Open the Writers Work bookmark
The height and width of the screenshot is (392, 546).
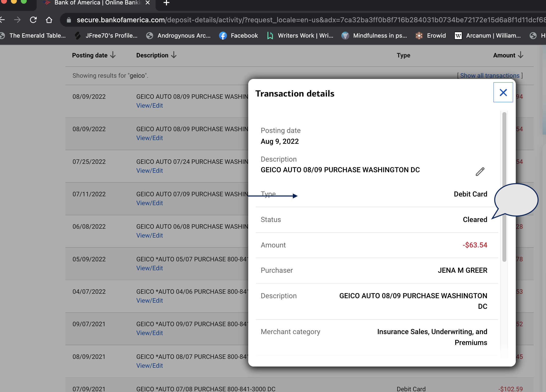pos(300,35)
